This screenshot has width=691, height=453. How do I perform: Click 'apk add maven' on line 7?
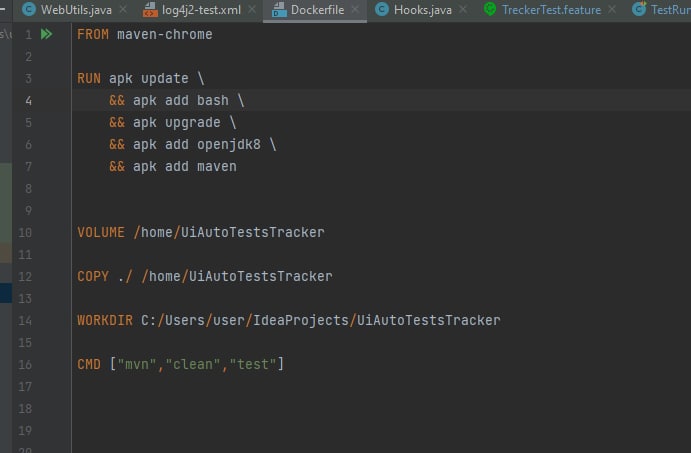(185, 167)
